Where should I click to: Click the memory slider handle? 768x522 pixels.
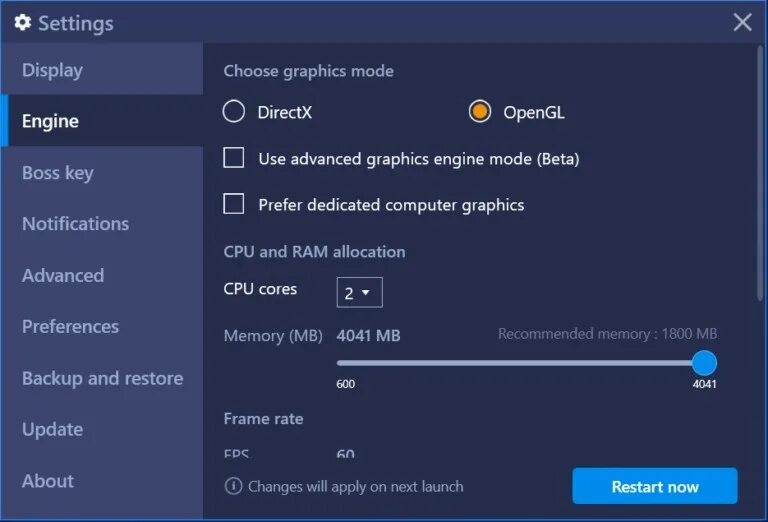tap(705, 362)
